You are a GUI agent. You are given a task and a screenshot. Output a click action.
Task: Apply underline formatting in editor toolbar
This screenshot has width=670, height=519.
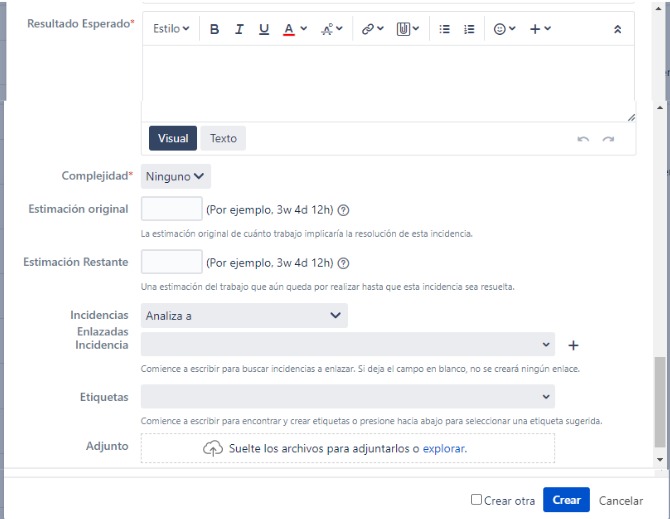264,29
